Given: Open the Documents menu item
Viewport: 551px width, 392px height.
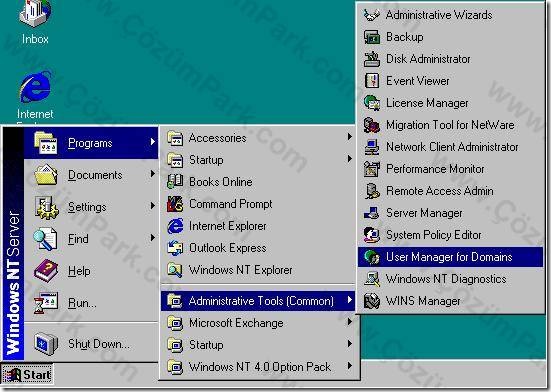Looking at the screenshot, I should pyautogui.click(x=91, y=175).
